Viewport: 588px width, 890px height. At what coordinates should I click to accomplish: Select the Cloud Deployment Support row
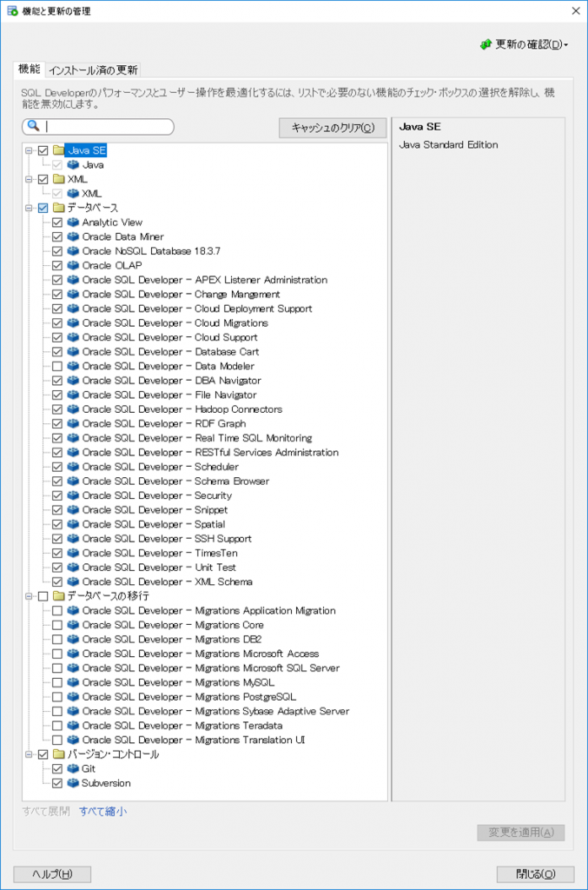[x=197, y=309]
